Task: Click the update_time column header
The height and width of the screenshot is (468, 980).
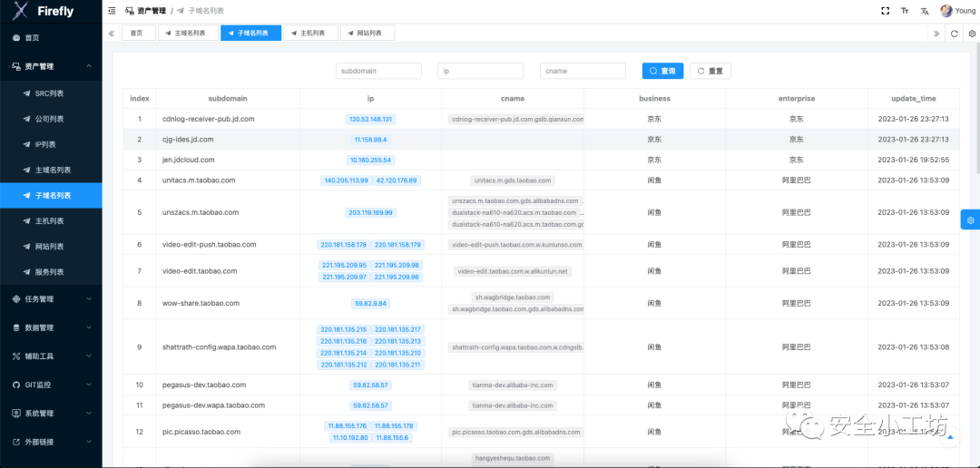Action: click(913, 98)
